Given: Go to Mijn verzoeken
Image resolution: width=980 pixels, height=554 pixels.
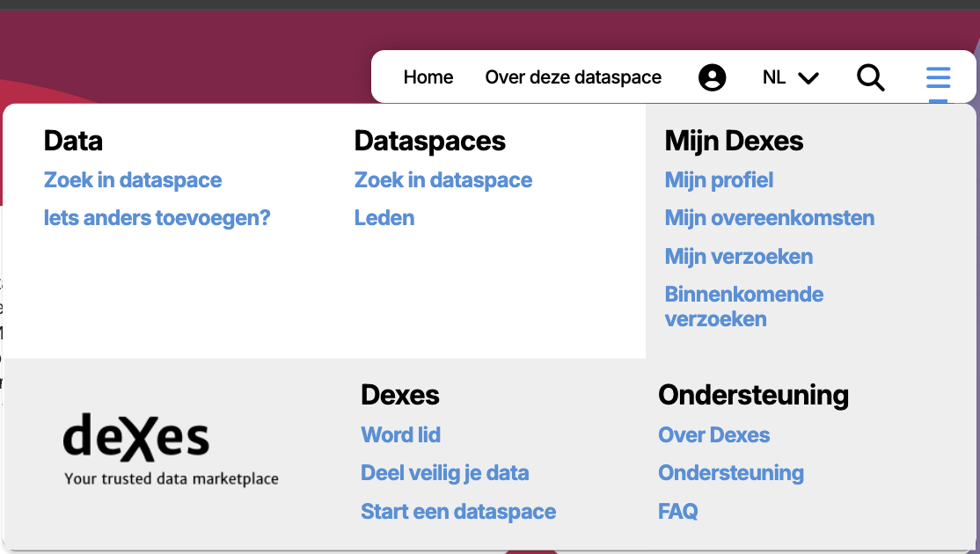Looking at the screenshot, I should tap(739, 257).
